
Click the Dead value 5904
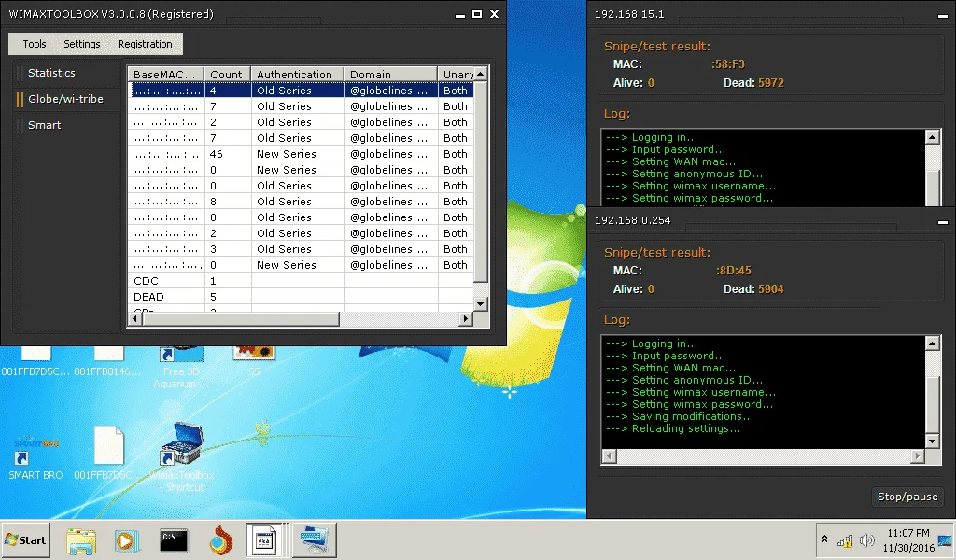pyautogui.click(x=770, y=289)
